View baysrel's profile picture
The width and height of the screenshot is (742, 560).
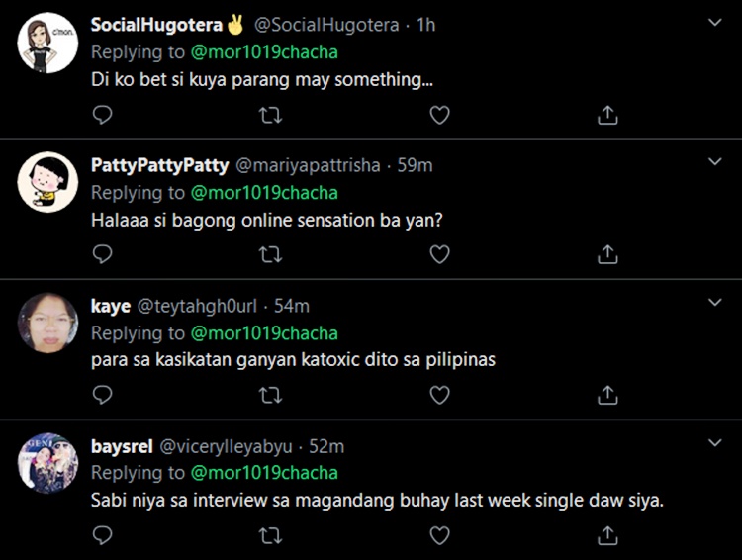pyautogui.click(x=47, y=462)
